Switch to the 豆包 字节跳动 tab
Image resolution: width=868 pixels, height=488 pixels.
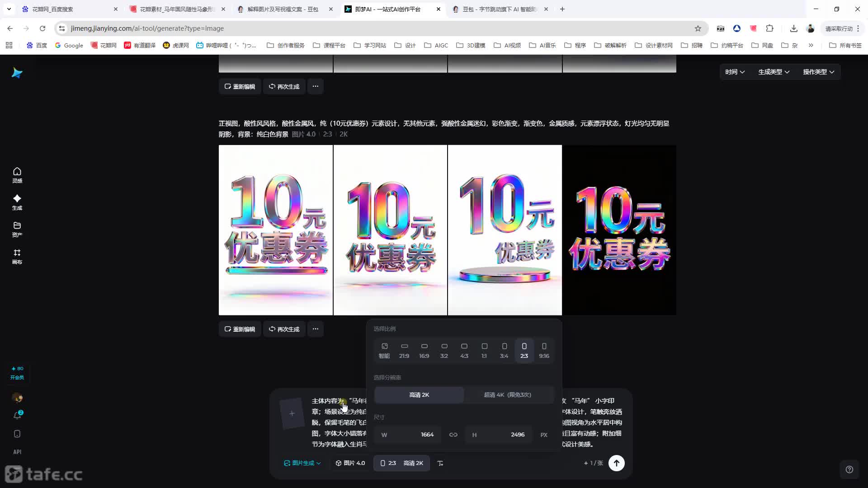point(500,9)
